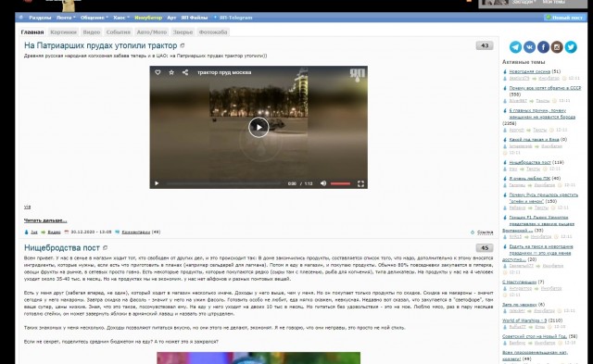Viewport: 593px width, 364px height.
Task: Open post 'На Патриарших прудах утопили трактор'
Action: (x=101, y=45)
